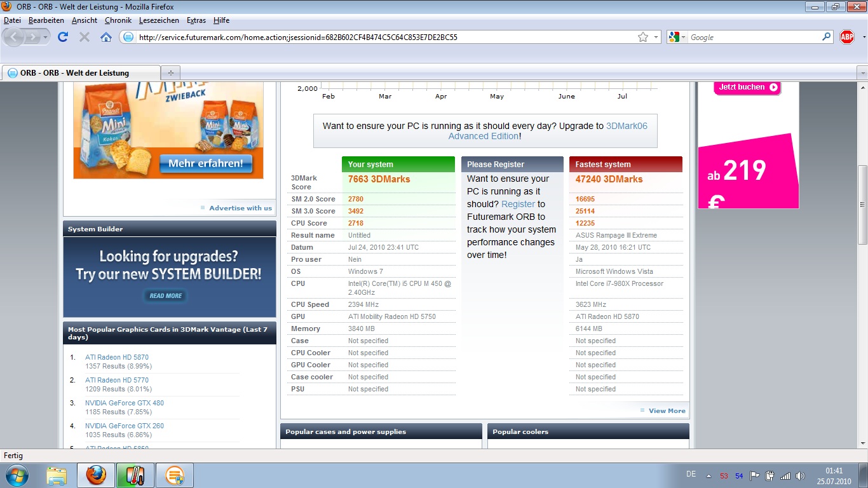
Task: Click the power plug tray icon
Action: click(x=770, y=475)
